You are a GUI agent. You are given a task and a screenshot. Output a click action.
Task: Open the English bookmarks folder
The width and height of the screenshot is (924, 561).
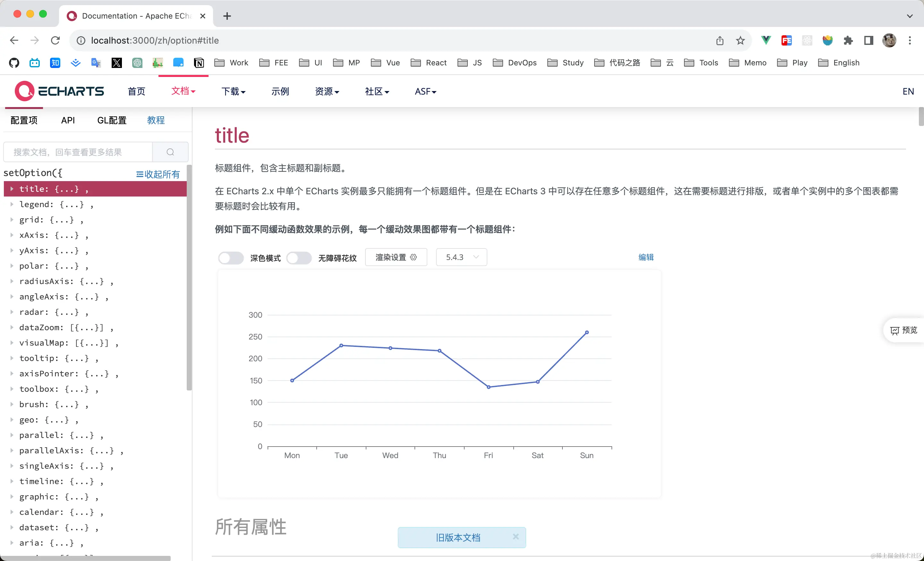coord(839,63)
